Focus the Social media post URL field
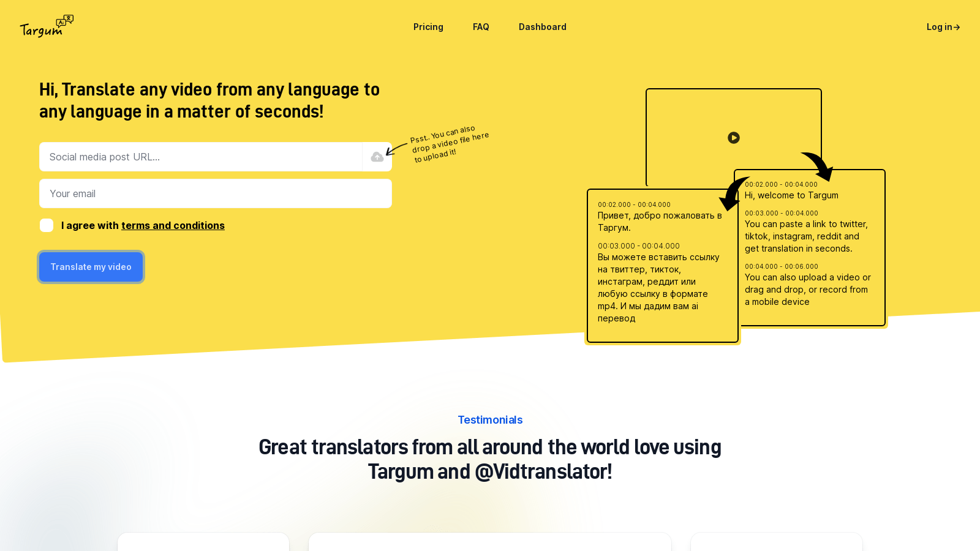The image size is (980, 551). coord(201,157)
